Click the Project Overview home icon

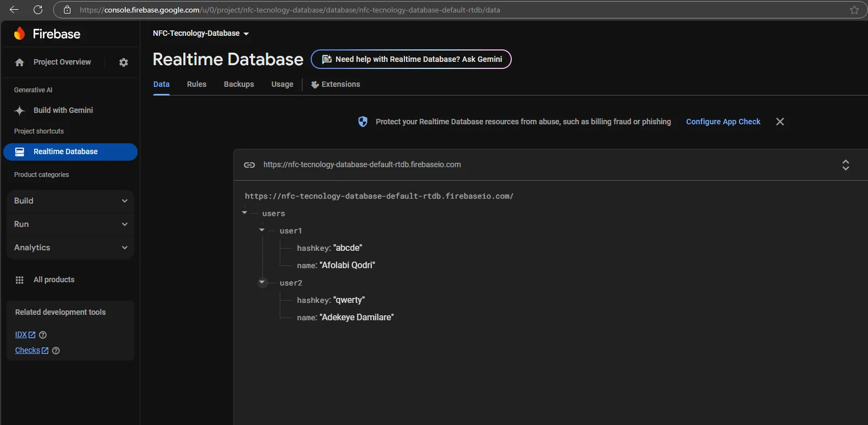(x=20, y=62)
